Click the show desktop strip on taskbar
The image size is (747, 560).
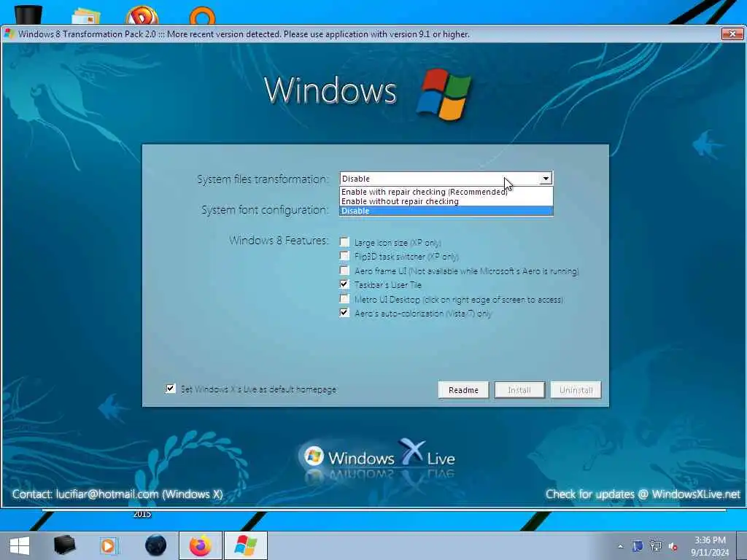pos(743,545)
